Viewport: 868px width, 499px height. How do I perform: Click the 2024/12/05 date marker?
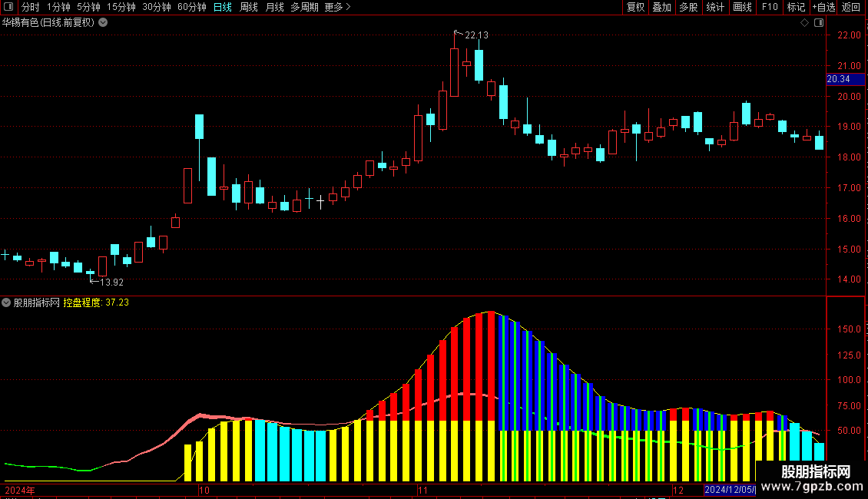click(x=730, y=490)
